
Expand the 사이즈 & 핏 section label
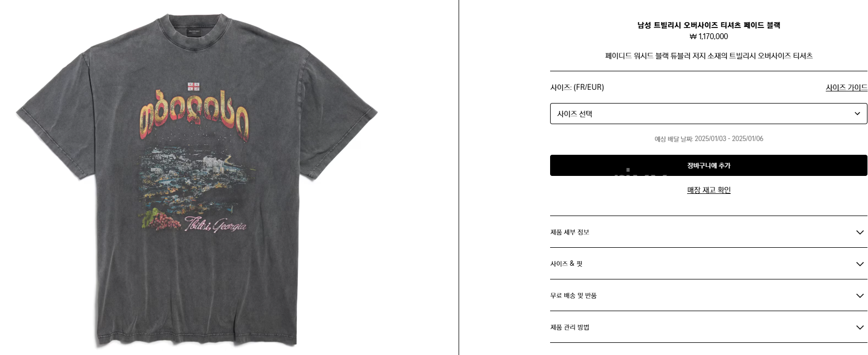click(x=566, y=264)
